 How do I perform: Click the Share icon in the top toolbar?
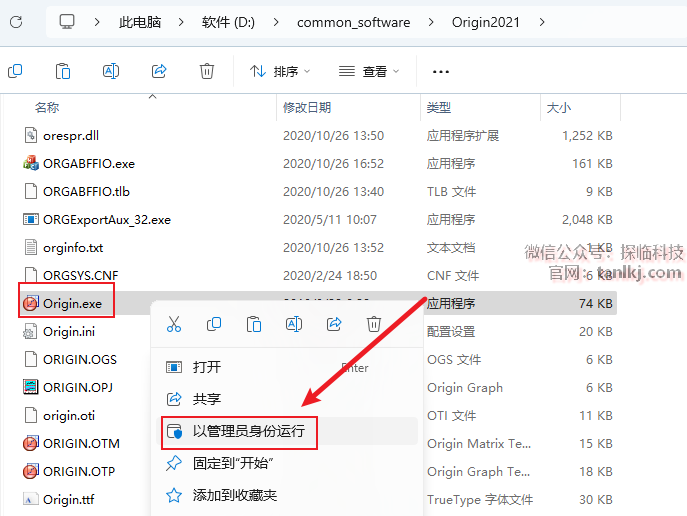tap(159, 71)
